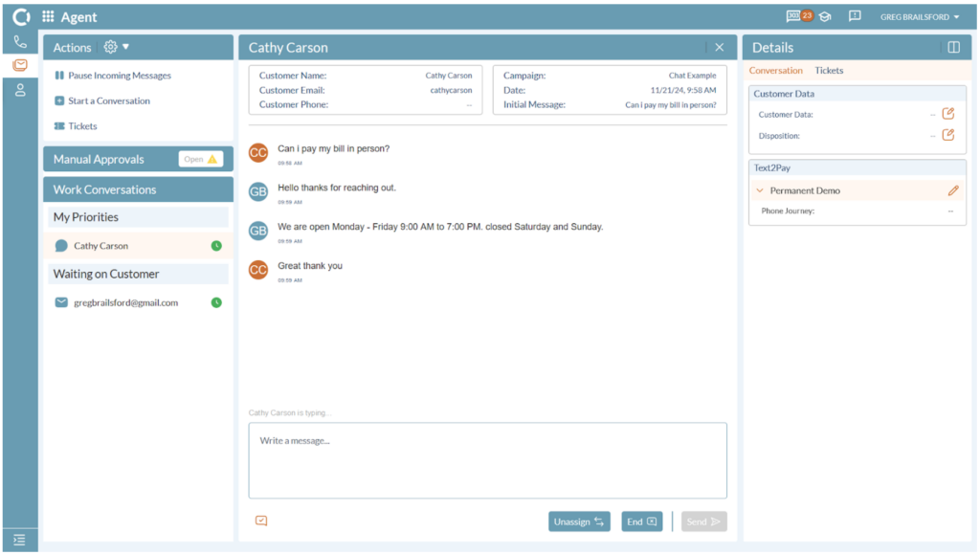980x555 pixels.
Task: Open the phone channel in left sidebar
Action: tap(20, 42)
